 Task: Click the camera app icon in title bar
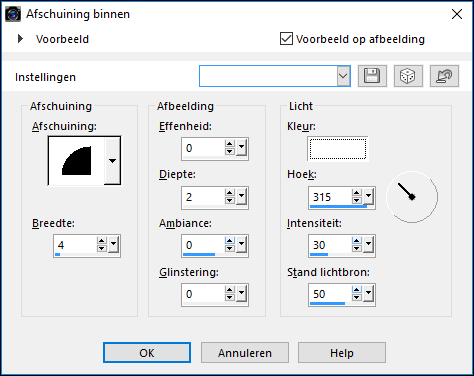[13, 14]
